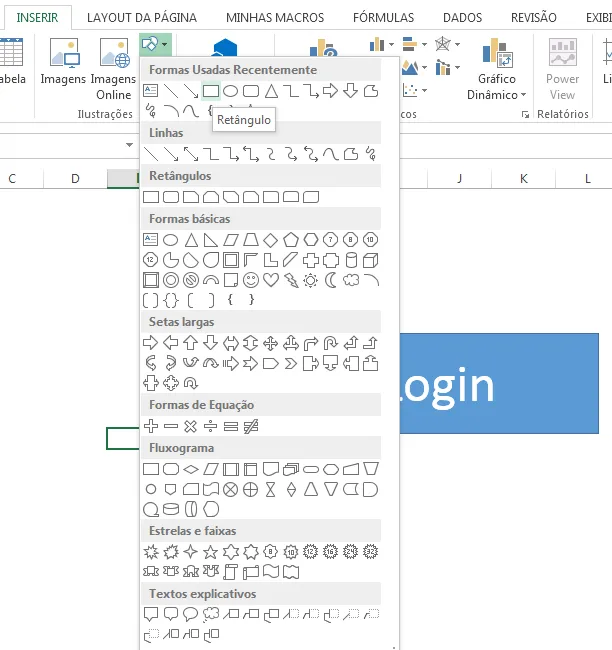
Task: Switch to the DADOS tab
Action: (x=462, y=17)
